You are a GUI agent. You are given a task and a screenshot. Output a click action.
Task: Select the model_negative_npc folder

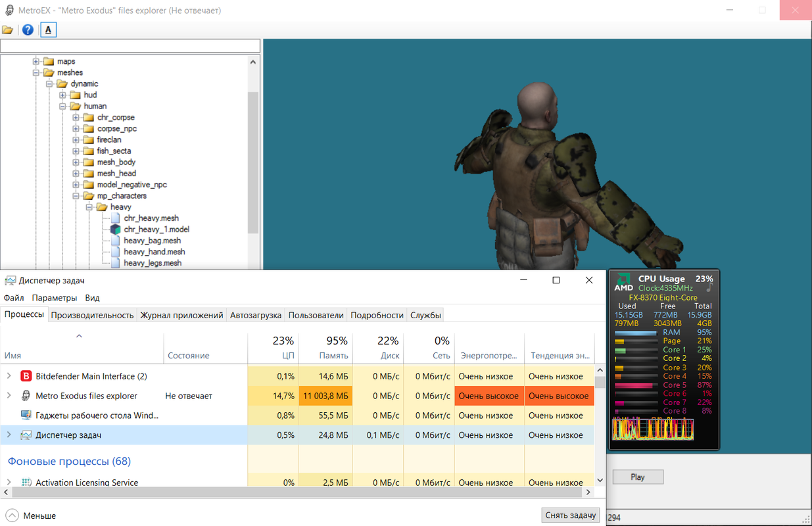pos(131,185)
